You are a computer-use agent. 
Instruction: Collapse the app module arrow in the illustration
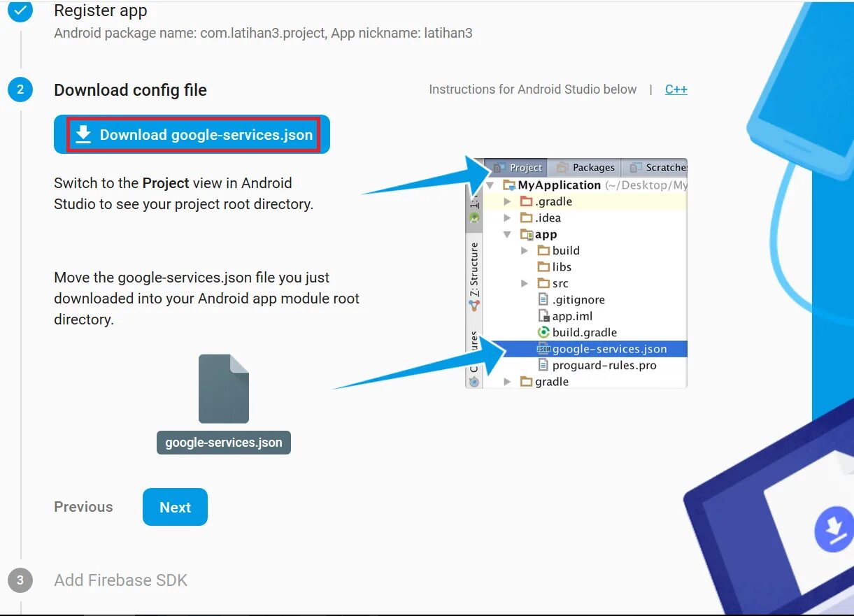click(508, 235)
